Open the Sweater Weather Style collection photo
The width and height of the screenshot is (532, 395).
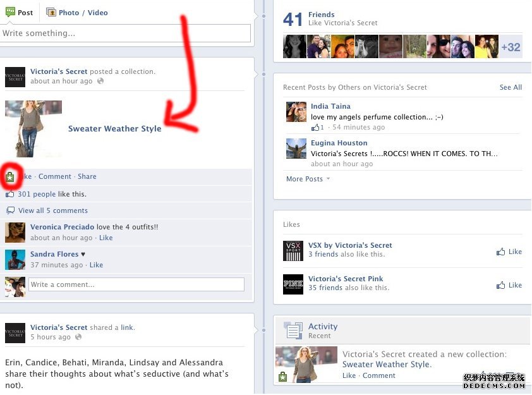coord(33,129)
